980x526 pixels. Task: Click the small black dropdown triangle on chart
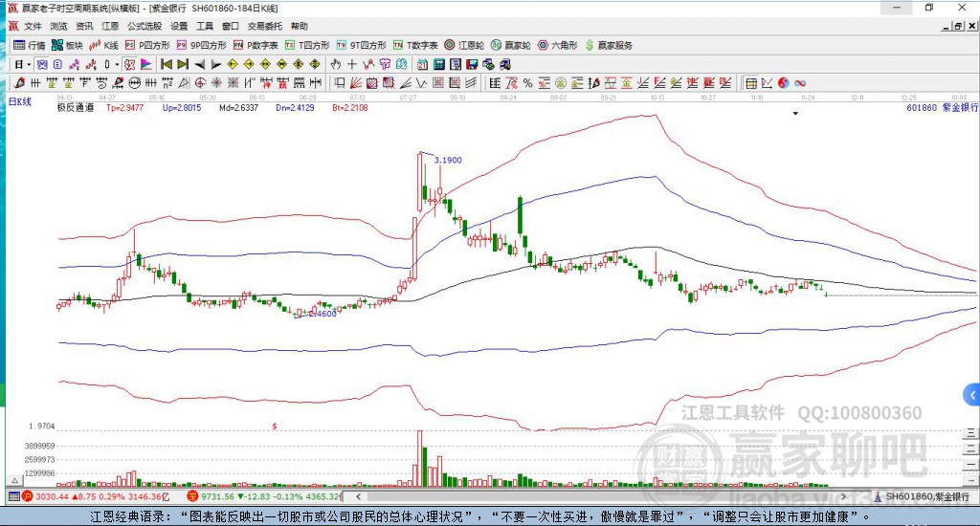point(795,114)
